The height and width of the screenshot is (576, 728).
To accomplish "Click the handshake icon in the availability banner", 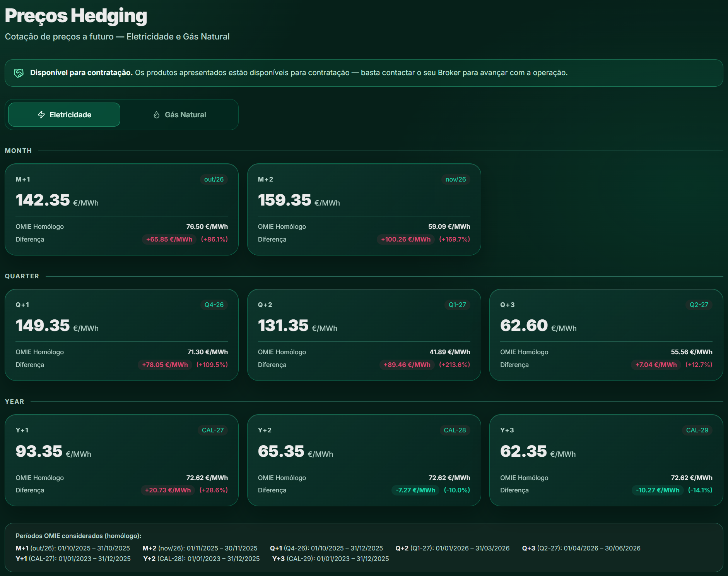I will 19,73.
